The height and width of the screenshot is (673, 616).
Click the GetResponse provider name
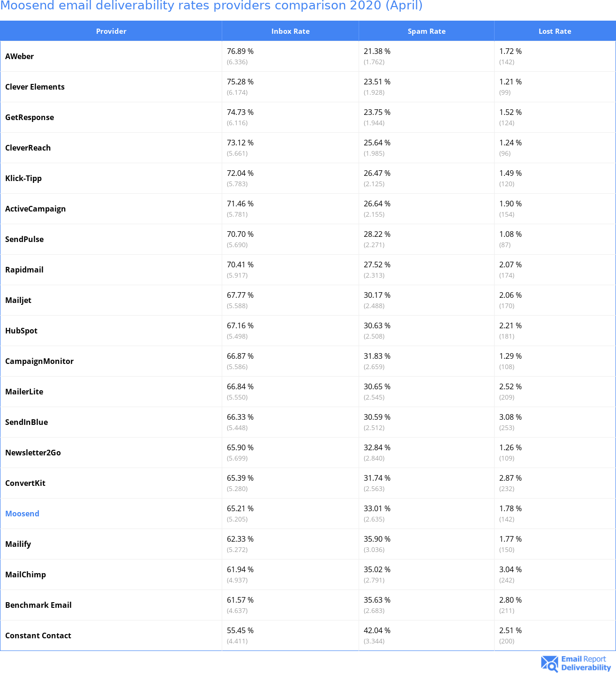click(x=30, y=117)
